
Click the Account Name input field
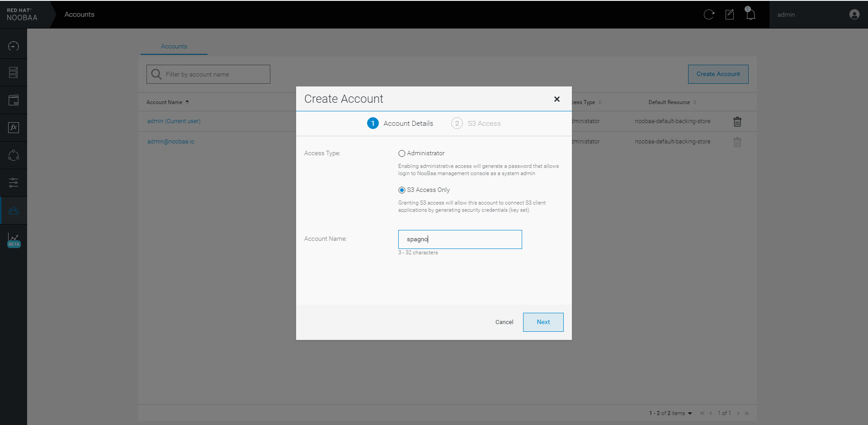[x=460, y=239]
